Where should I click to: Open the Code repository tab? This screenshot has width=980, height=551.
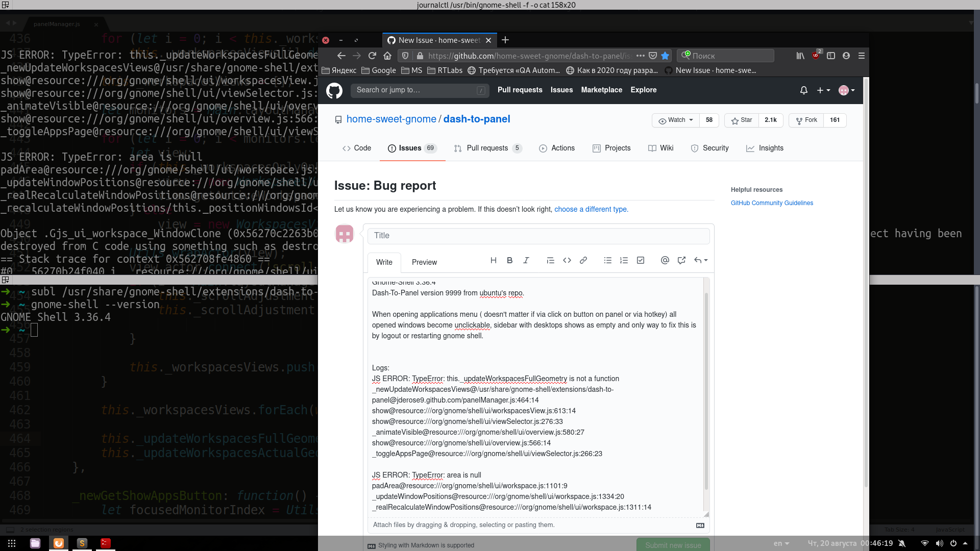(x=357, y=148)
